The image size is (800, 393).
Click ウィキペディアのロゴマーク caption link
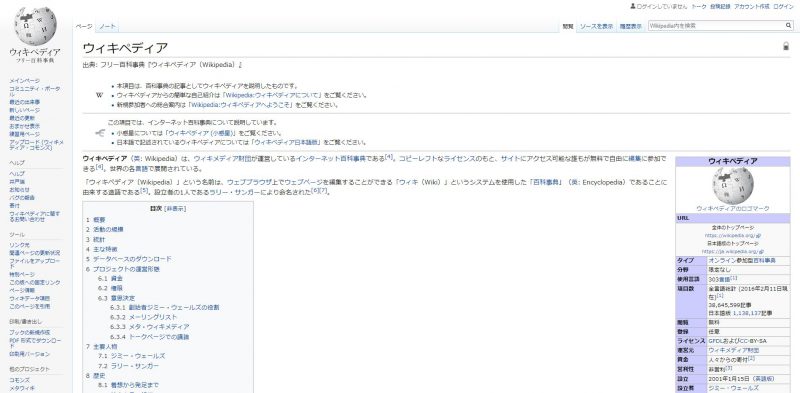(x=733, y=208)
